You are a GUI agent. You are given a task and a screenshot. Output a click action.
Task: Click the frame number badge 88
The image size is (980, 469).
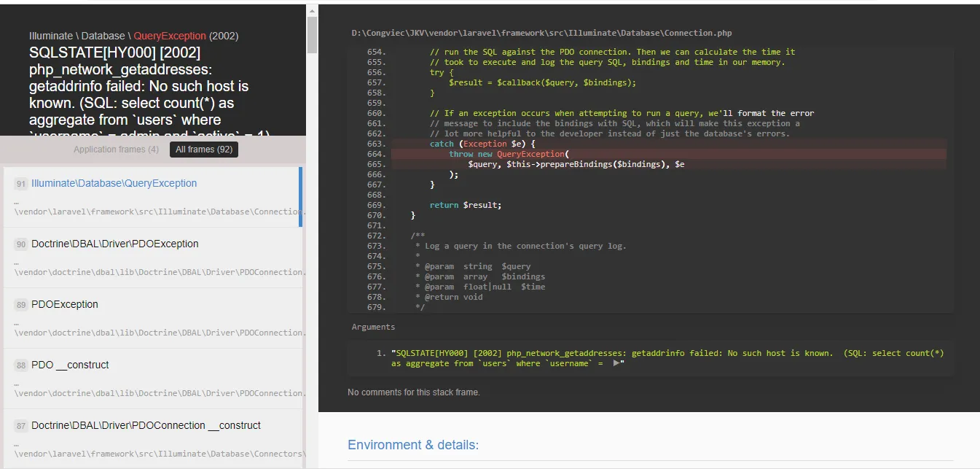coord(21,365)
